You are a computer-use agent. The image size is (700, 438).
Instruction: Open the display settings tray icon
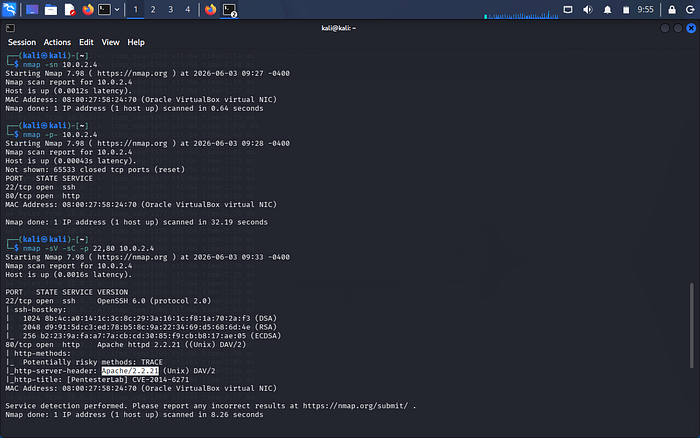568,9
